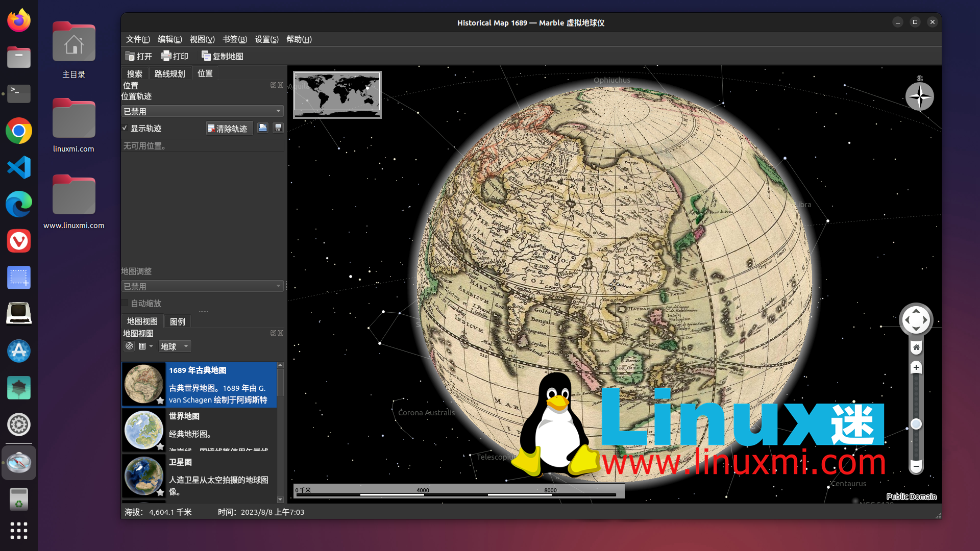
Task: Click the open track file icon
Action: coord(263,128)
